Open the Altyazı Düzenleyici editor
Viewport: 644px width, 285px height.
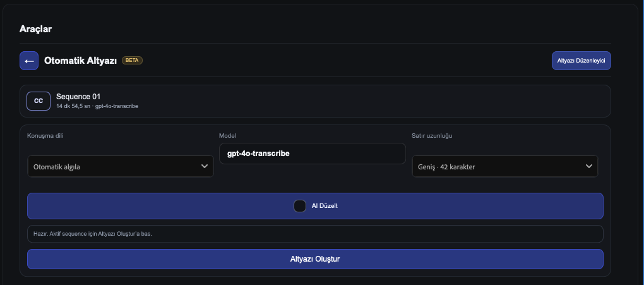[581, 61]
